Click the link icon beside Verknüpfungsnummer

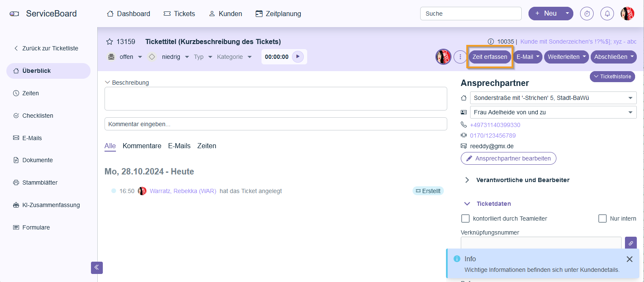pyautogui.click(x=630, y=243)
